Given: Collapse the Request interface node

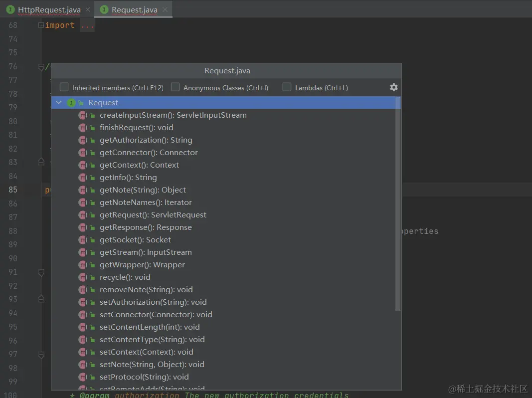Looking at the screenshot, I should point(59,102).
